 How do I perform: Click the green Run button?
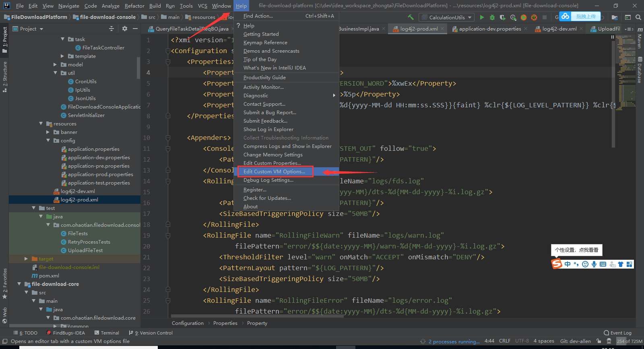482,17
